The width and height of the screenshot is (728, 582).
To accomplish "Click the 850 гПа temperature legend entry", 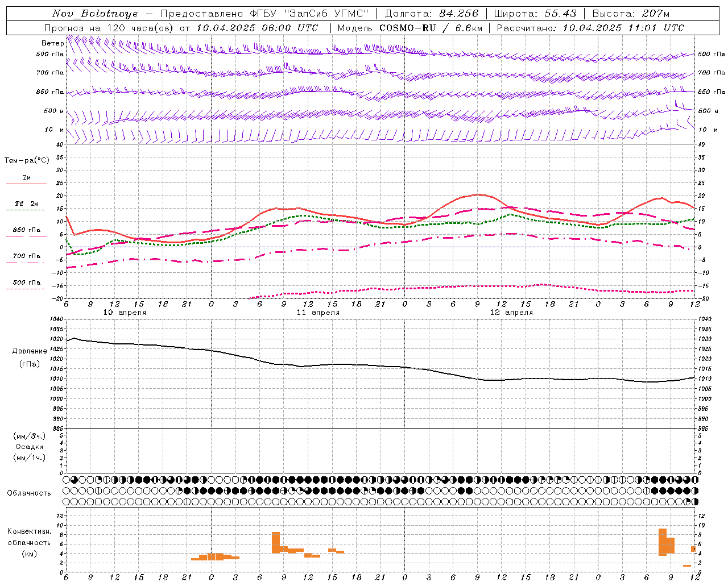I will point(27,230).
